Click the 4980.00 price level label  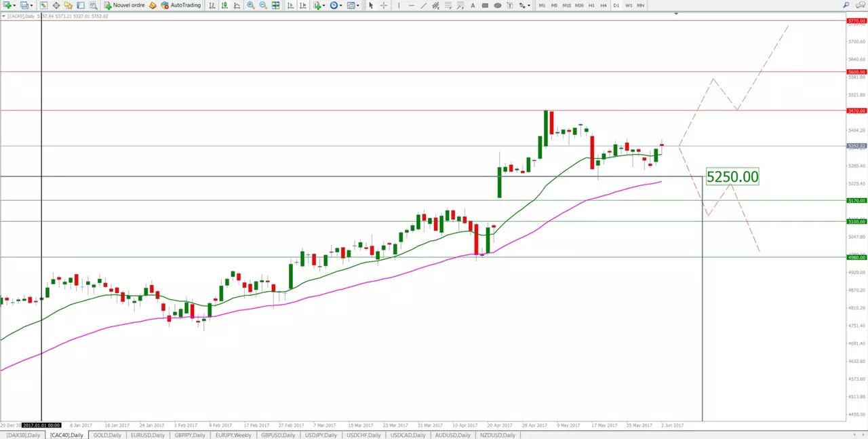(857, 257)
